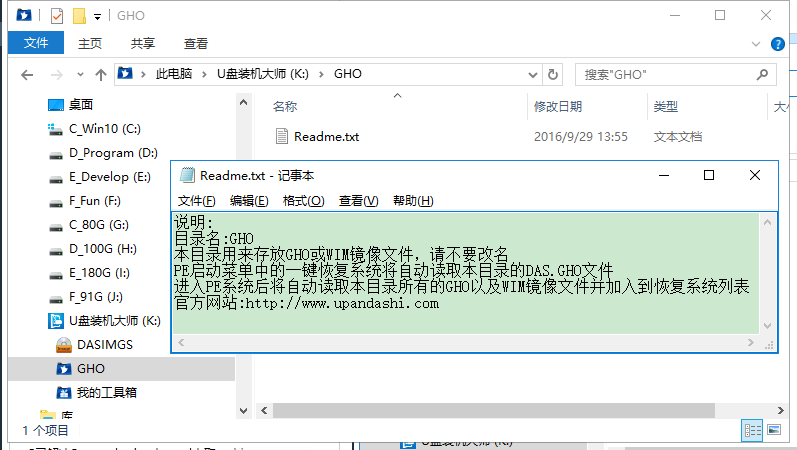This screenshot has height=450, width=797.
Task: Select the Readme.txt file in list
Action: tap(326, 136)
